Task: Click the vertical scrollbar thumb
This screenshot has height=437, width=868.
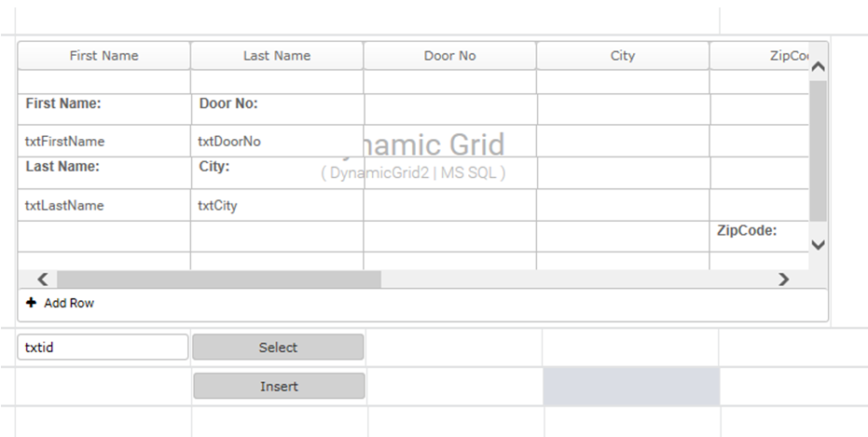Action: coord(818,149)
